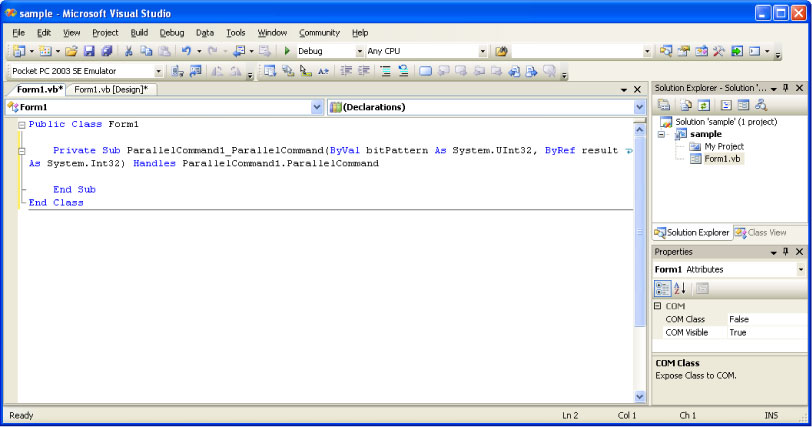The image size is (812, 427).
Task: Click the Display Quick Info icon
Action: pyautogui.click(x=306, y=71)
